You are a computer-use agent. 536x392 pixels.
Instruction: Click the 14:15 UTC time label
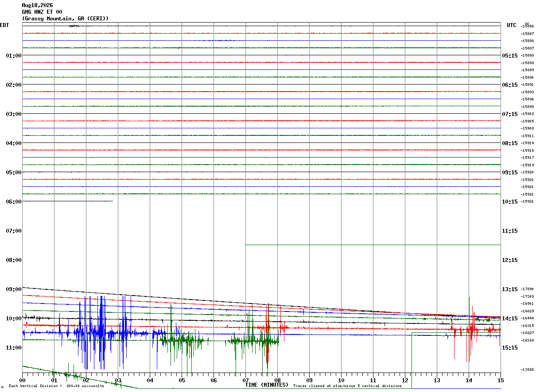click(510, 319)
